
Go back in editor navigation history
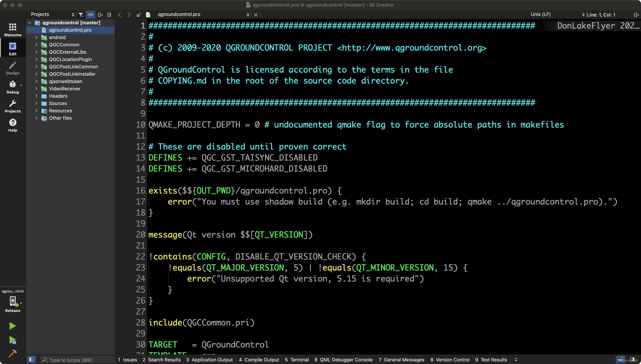tap(120, 14)
